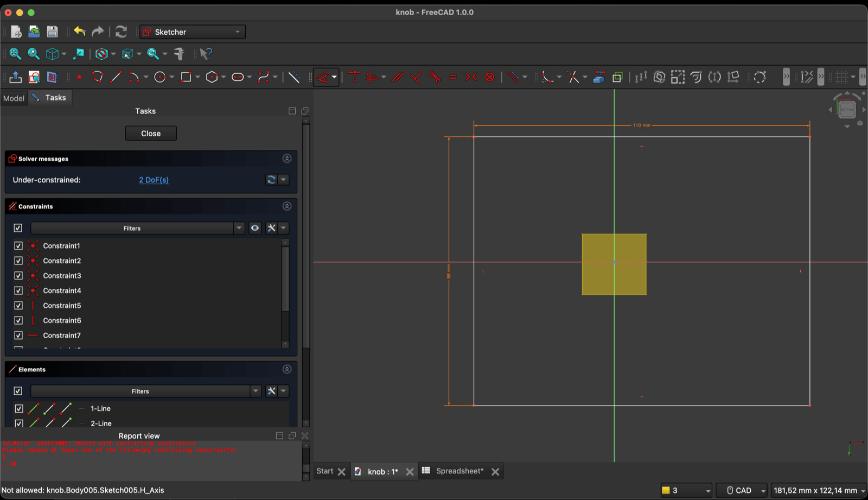Switch to the Spreadsheet* tab

(x=459, y=471)
